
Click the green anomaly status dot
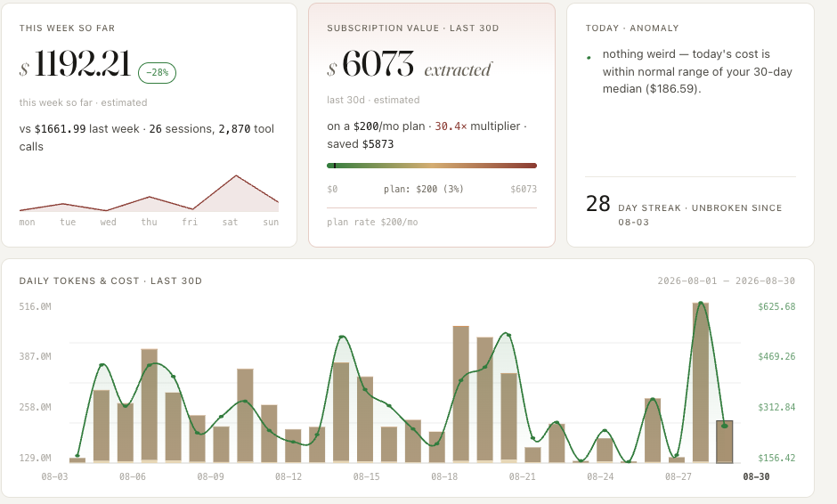[589, 58]
